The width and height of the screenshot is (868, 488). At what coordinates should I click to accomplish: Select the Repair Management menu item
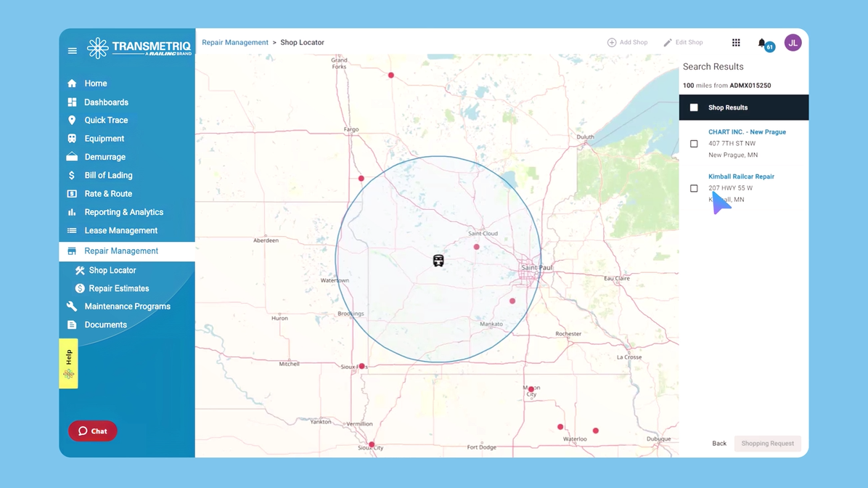[127, 251]
